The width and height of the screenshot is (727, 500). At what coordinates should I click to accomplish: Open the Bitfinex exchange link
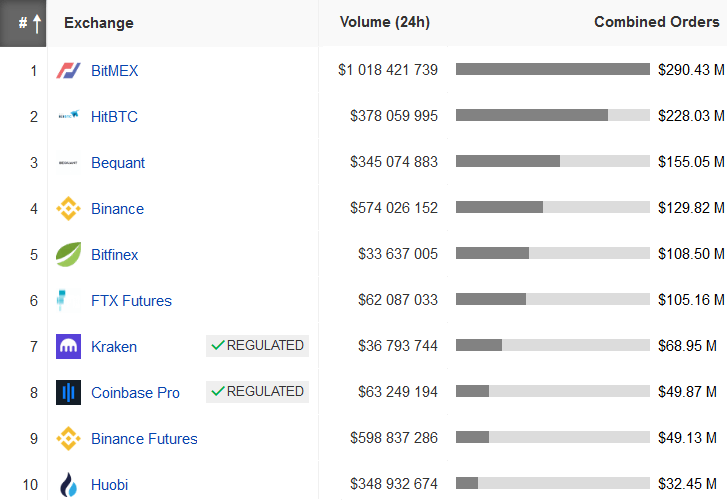[115, 255]
